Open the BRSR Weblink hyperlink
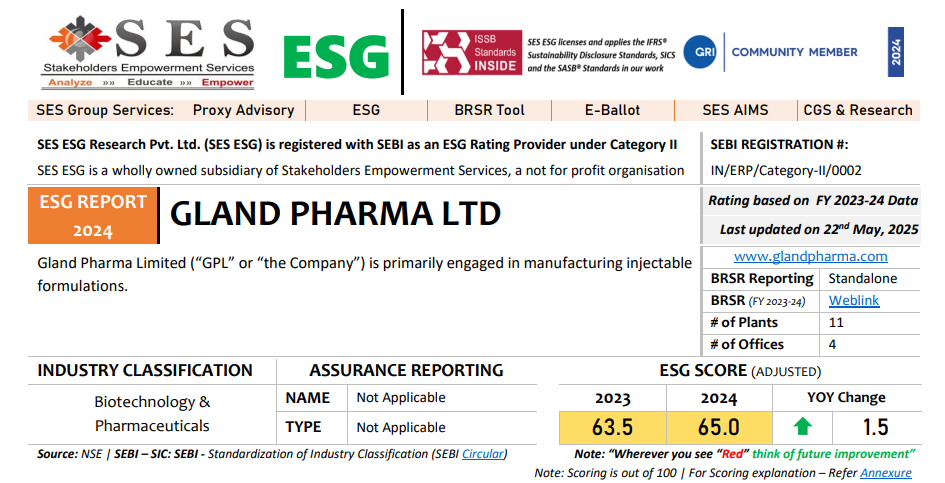 854,300
